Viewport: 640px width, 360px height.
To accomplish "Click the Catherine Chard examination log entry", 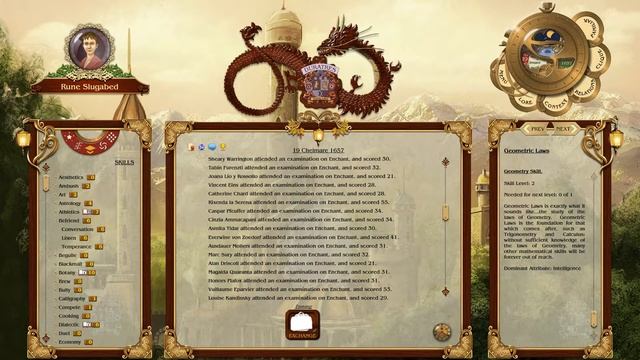I will pos(297,193).
